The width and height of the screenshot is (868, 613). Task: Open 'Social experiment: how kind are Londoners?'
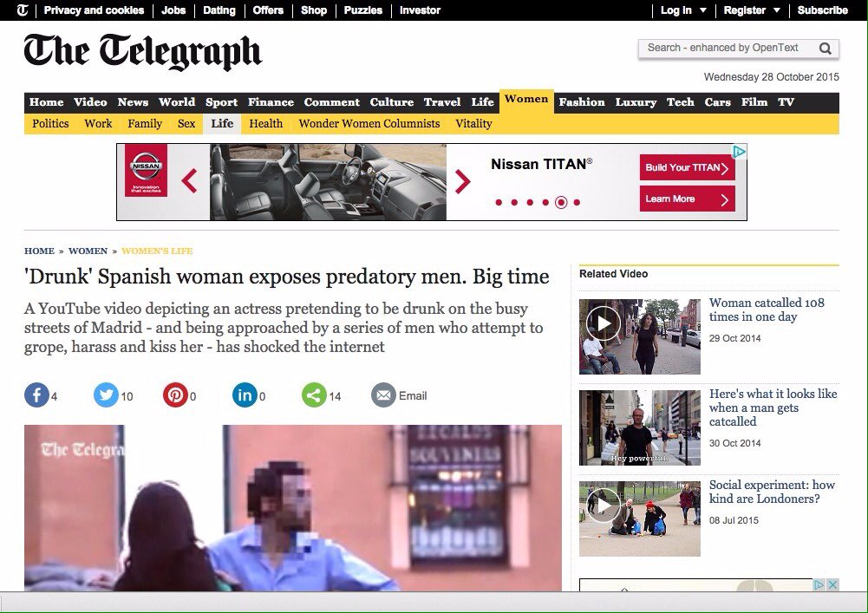pos(772,492)
